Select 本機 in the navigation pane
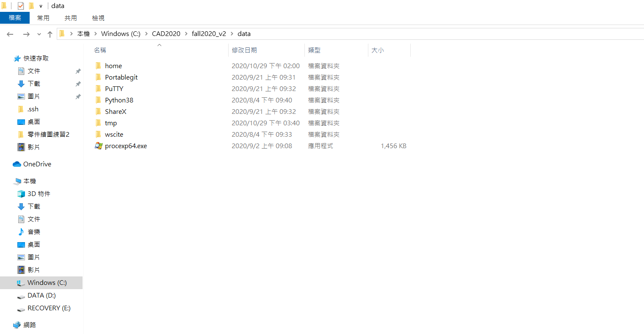This screenshot has height=334, width=644. pos(30,181)
